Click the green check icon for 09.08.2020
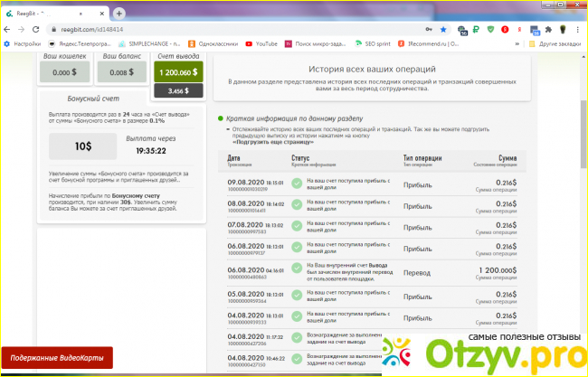The width and height of the screenshot is (588, 377). 296,185
